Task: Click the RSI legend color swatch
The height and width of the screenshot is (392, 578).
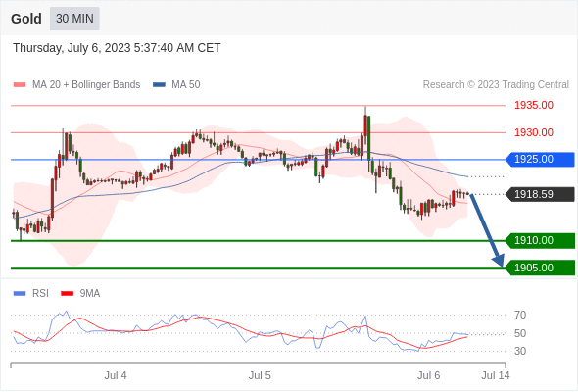Action: pos(20,294)
